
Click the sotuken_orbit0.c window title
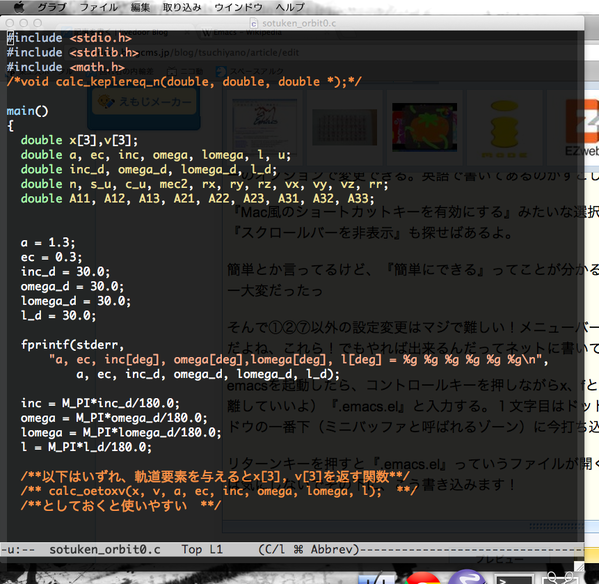click(299, 23)
